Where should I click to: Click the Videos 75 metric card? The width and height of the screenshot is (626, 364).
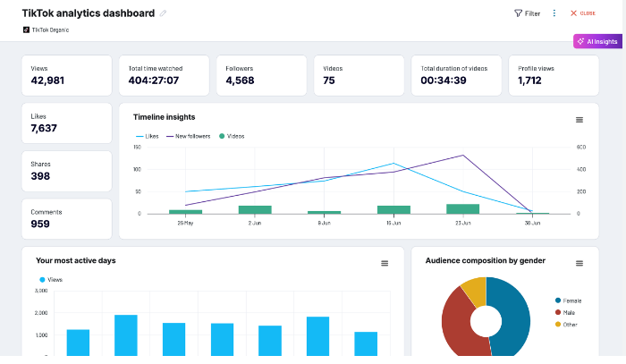coord(359,75)
